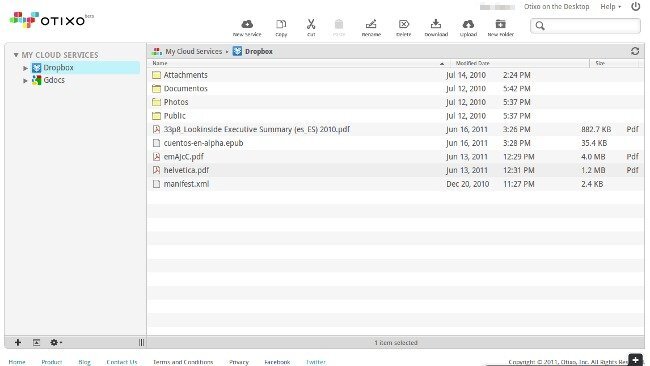Click the Attachments folder name
Image resolution: width=650 pixels, height=366 pixels.
click(x=186, y=75)
